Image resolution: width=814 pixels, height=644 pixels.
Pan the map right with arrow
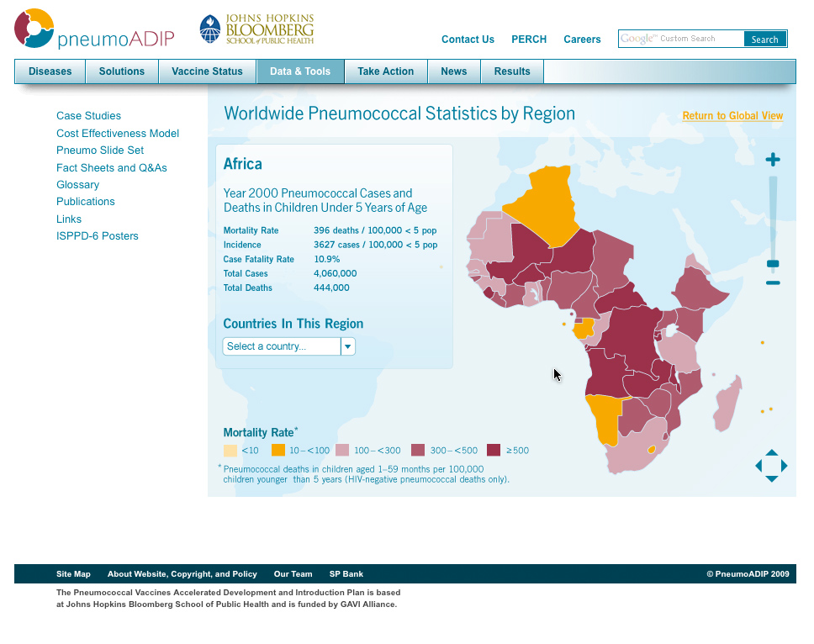click(785, 466)
